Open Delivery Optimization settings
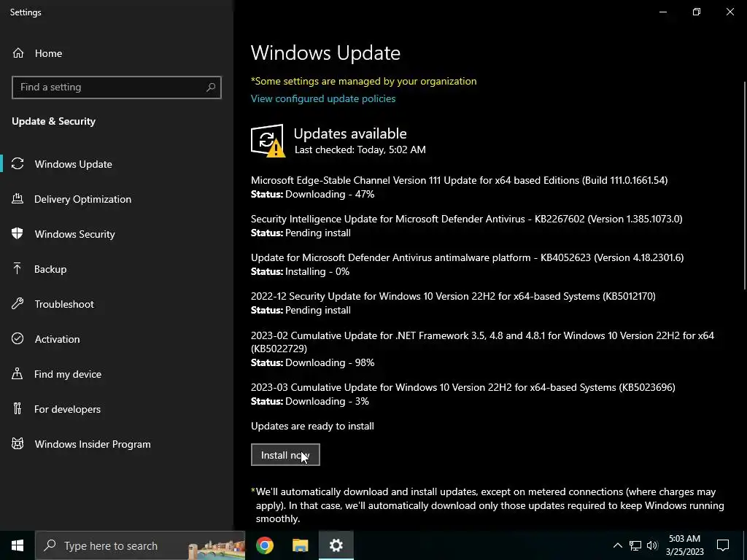This screenshot has width=747, height=560. pos(117,199)
